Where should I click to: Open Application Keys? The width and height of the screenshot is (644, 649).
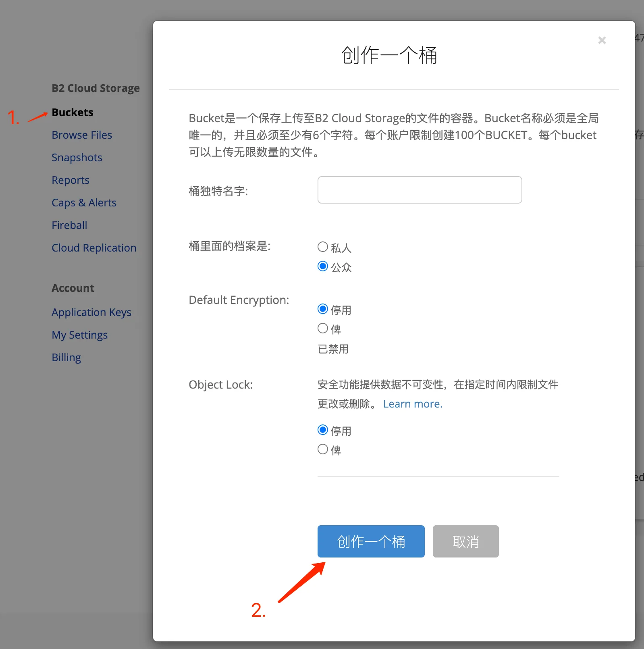click(x=91, y=312)
